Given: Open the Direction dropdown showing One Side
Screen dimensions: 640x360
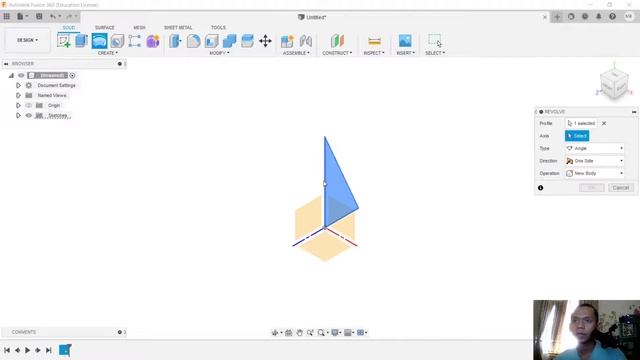Looking at the screenshot, I should [x=595, y=161].
